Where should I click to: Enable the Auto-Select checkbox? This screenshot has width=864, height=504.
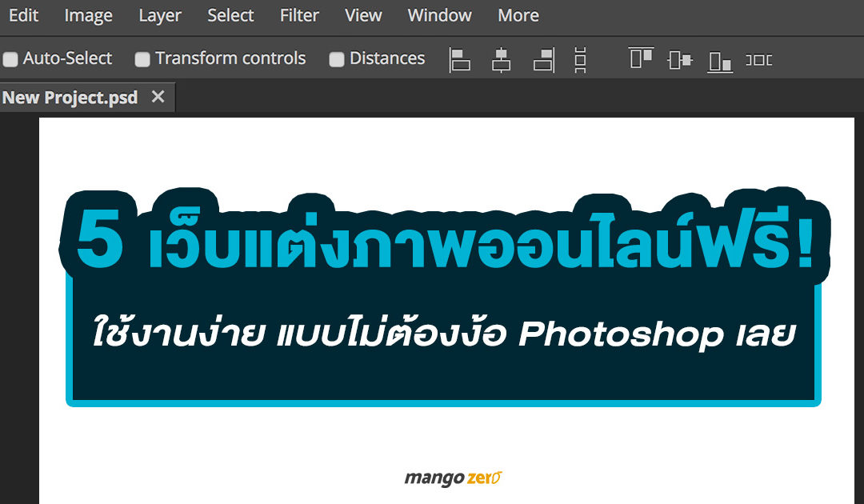10,59
